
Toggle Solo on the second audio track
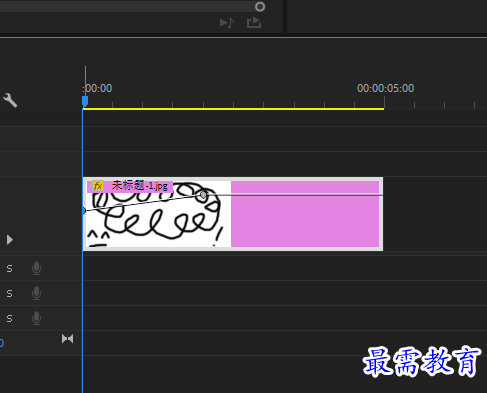click(9, 293)
